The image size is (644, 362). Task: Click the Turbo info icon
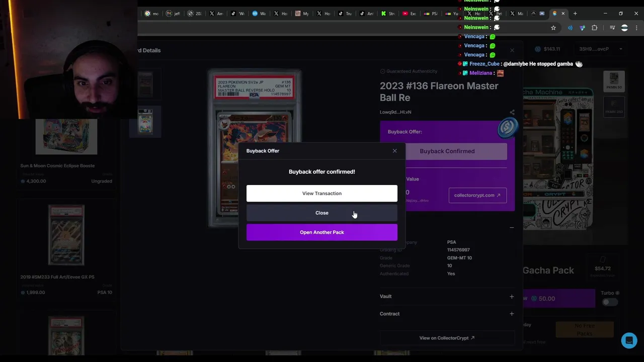tap(617, 293)
